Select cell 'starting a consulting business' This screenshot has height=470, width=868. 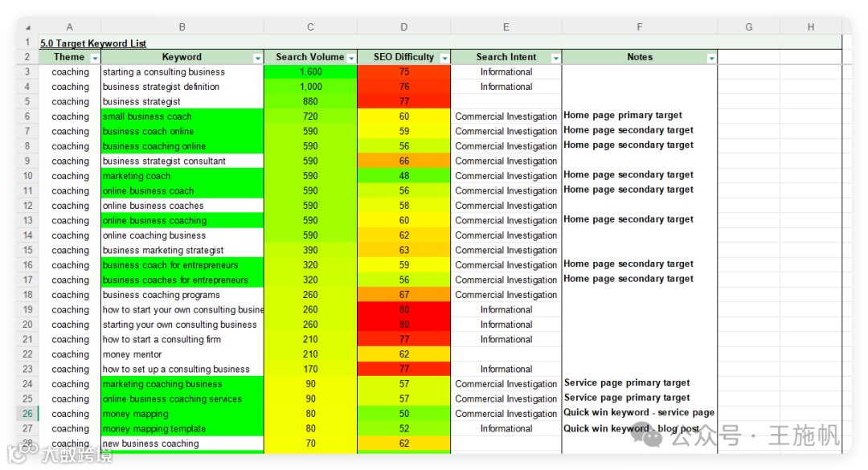click(182, 72)
